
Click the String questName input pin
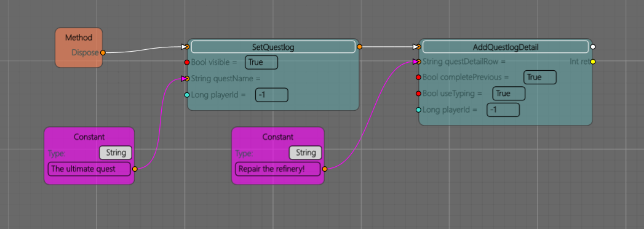click(185, 79)
